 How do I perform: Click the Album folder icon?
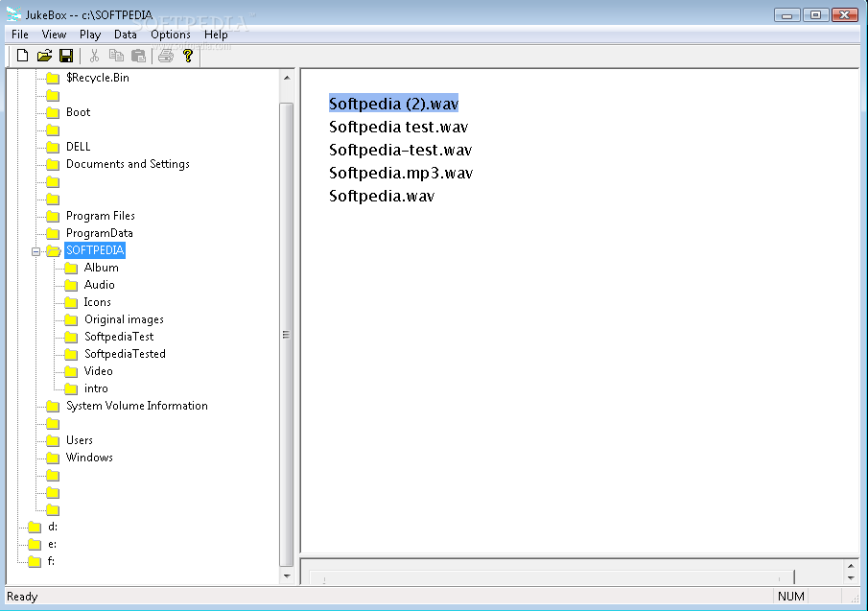[71, 269]
